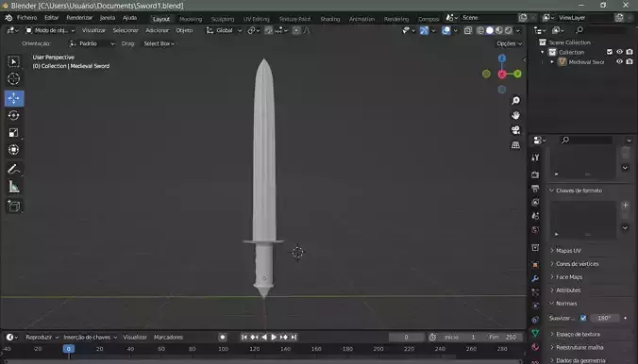
Task: Pick the Rotate tool
Action: [14, 115]
